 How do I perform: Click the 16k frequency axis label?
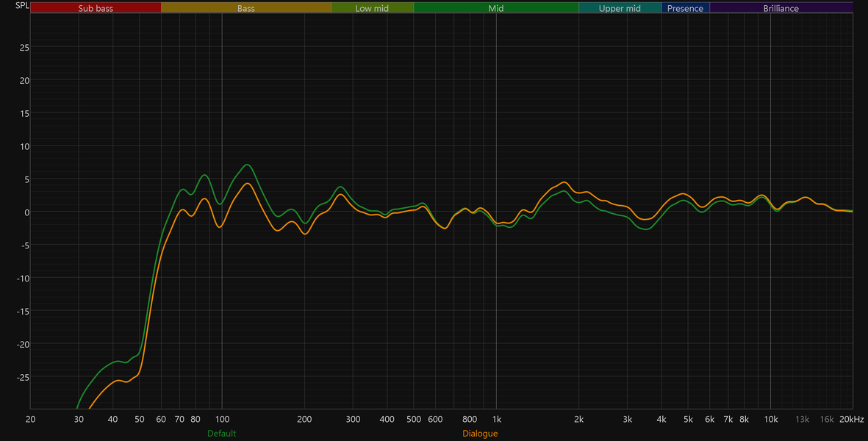(x=827, y=420)
